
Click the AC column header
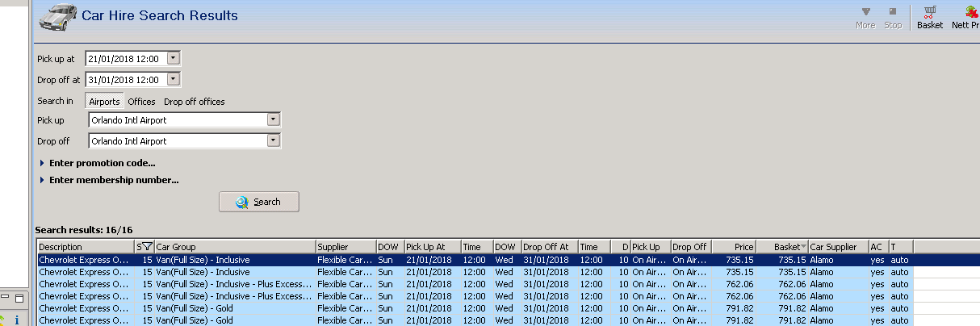pyautogui.click(x=878, y=247)
